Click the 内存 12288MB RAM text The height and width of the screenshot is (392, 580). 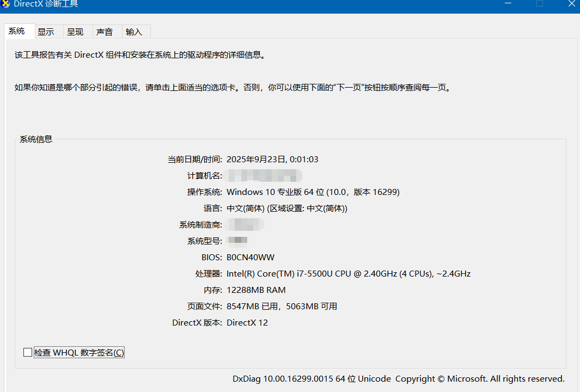pos(256,290)
